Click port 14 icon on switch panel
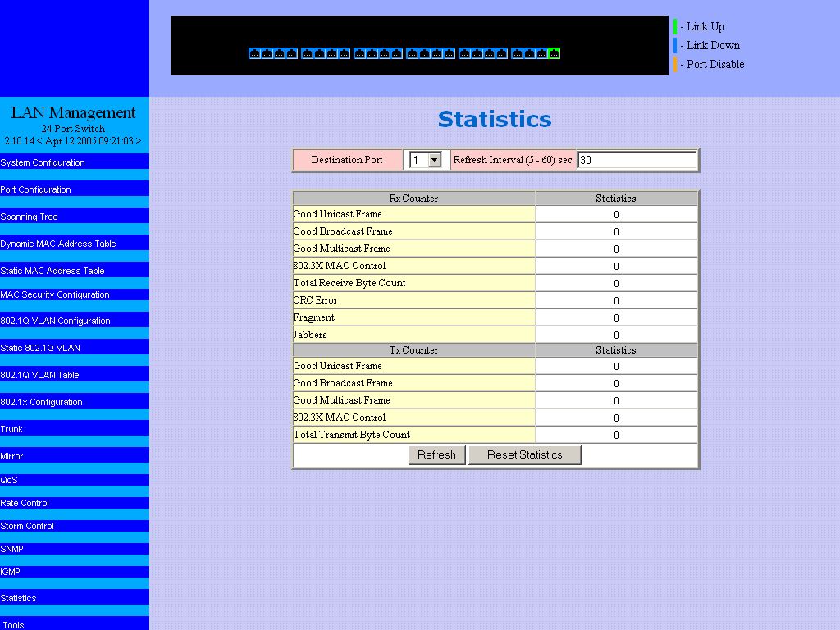The width and height of the screenshot is (840, 630). 424,53
